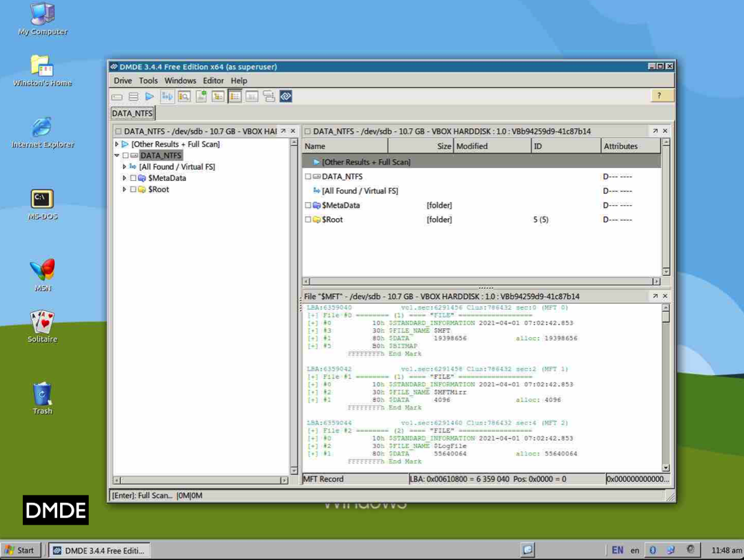Click the blue play arrow toolbar icon

point(149,97)
